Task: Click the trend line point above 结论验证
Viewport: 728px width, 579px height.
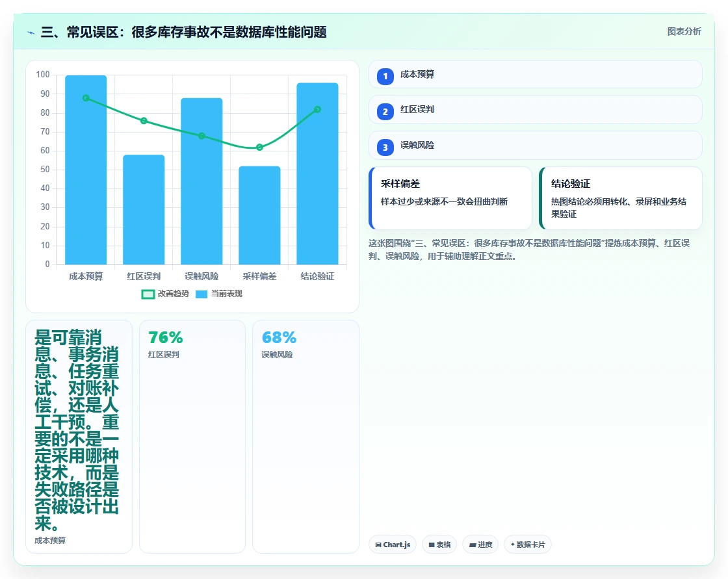Action: tap(318, 110)
